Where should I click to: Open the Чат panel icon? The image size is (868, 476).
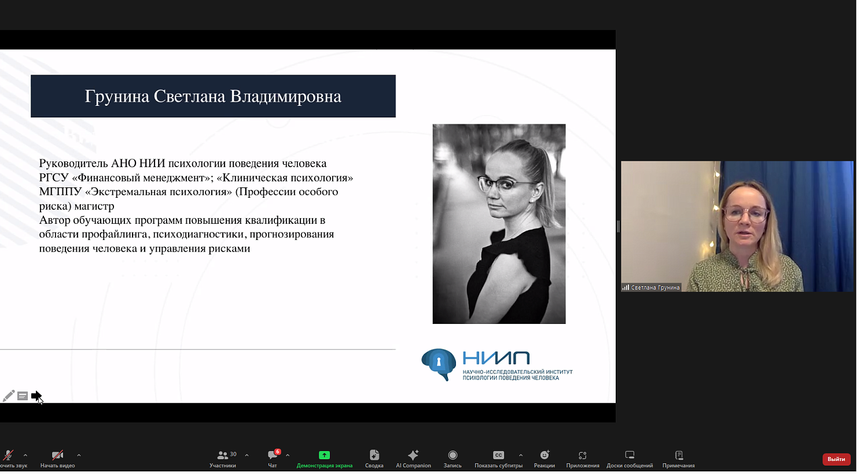point(271,457)
